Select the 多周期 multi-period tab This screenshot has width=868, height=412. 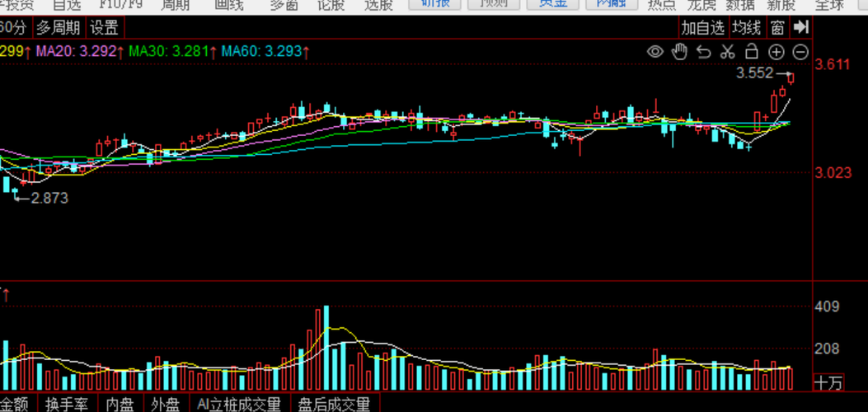pyautogui.click(x=59, y=27)
